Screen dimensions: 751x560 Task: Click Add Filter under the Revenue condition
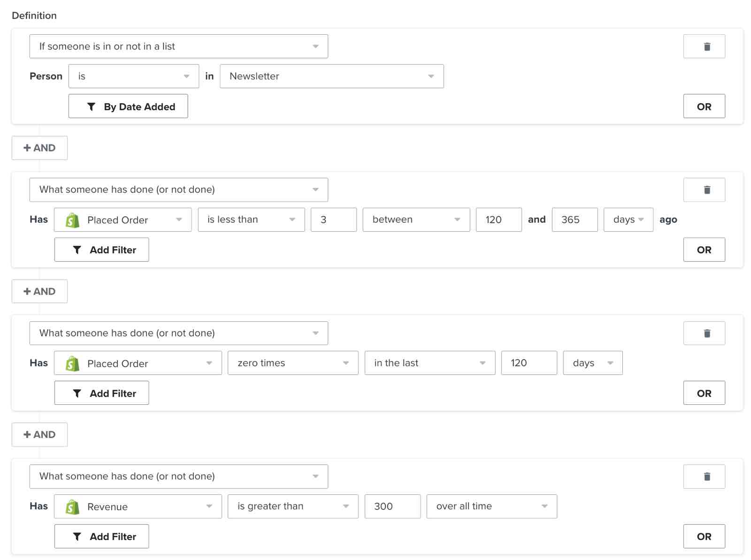coord(101,536)
